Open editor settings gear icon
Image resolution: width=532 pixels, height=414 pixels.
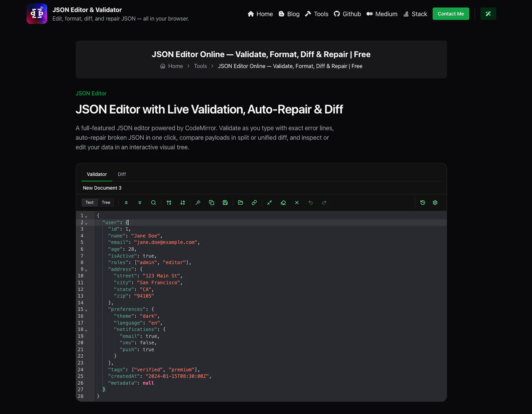[x=435, y=203]
